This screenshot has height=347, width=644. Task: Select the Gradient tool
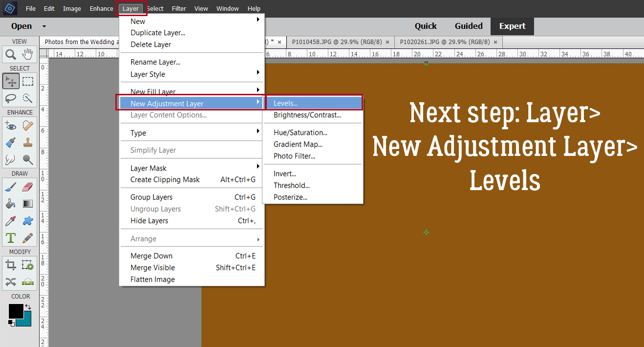pyautogui.click(x=28, y=203)
